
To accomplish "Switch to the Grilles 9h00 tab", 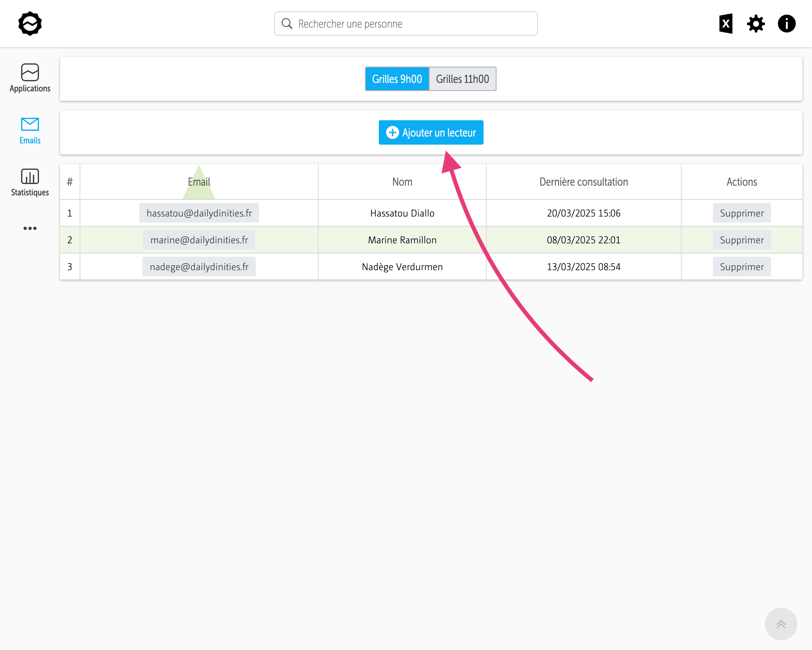I will pyautogui.click(x=397, y=79).
